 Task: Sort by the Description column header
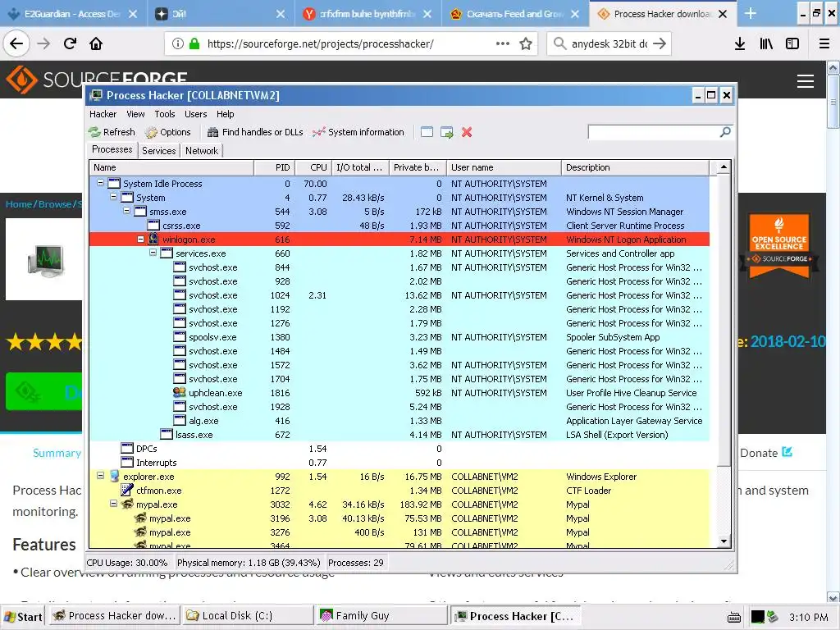click(x=635, y=167)
